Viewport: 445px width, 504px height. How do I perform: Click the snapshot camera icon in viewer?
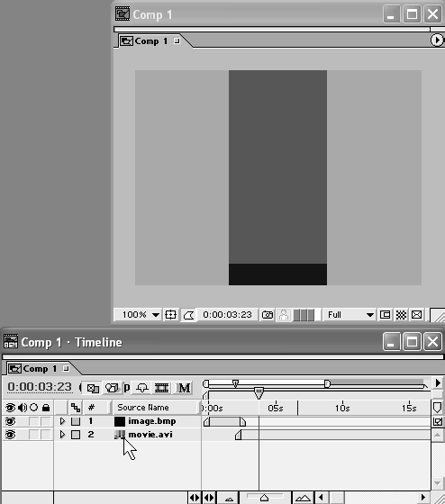pyautogui.click(x=267, y=315)
